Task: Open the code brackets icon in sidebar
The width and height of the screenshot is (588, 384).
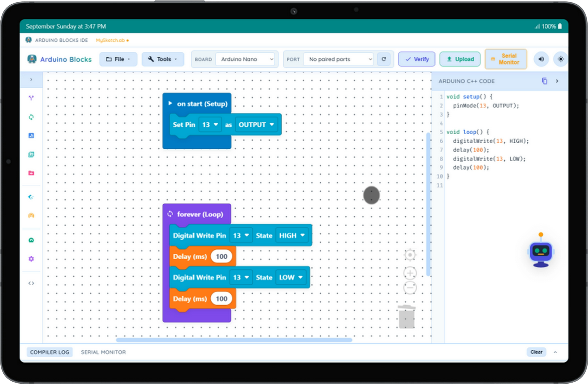Action: (x=31, y=283)
